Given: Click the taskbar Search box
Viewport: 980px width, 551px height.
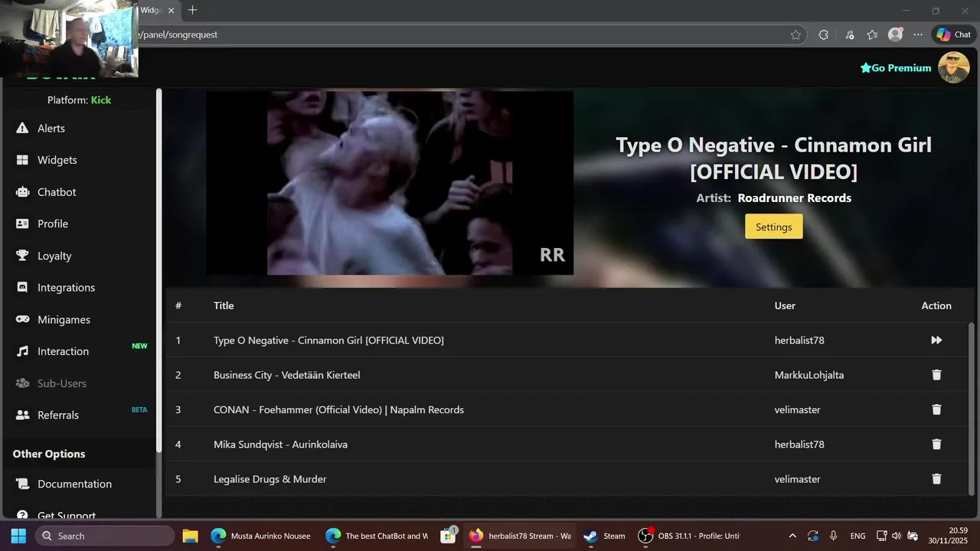Looking at the screenshot, I should [104, 536].
